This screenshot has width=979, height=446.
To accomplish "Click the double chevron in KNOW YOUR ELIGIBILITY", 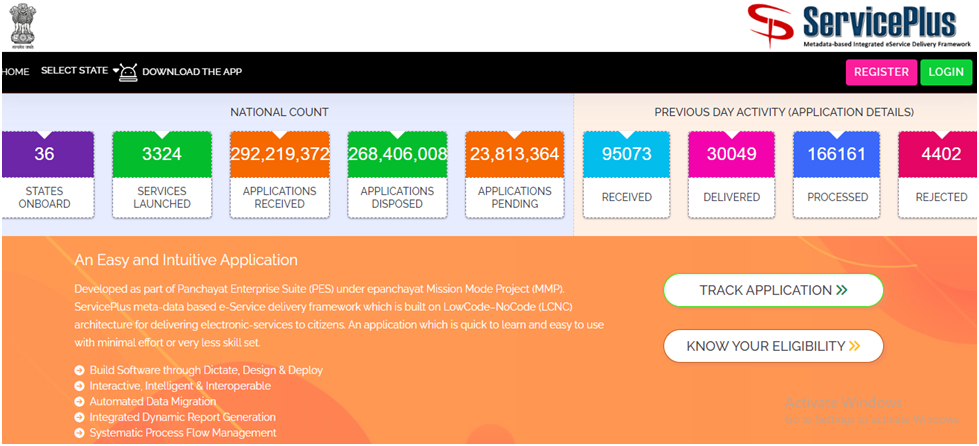I will pyautogui.click(x=854, y=347).
